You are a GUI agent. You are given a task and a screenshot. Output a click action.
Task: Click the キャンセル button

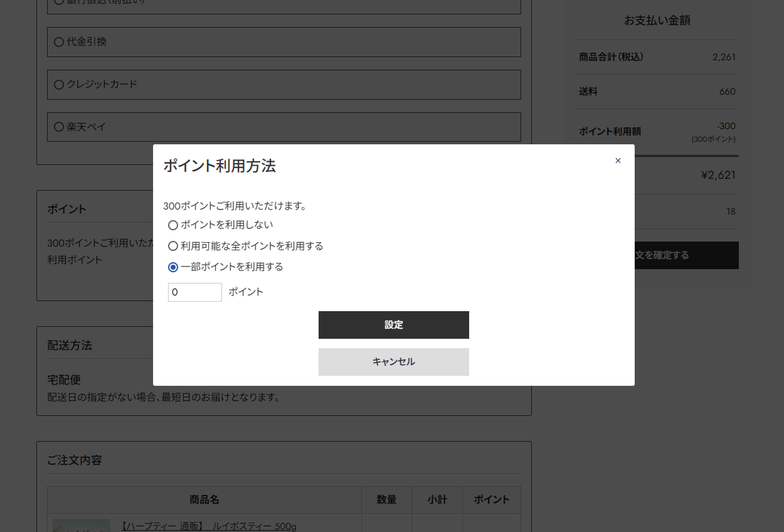coord(393,362)
